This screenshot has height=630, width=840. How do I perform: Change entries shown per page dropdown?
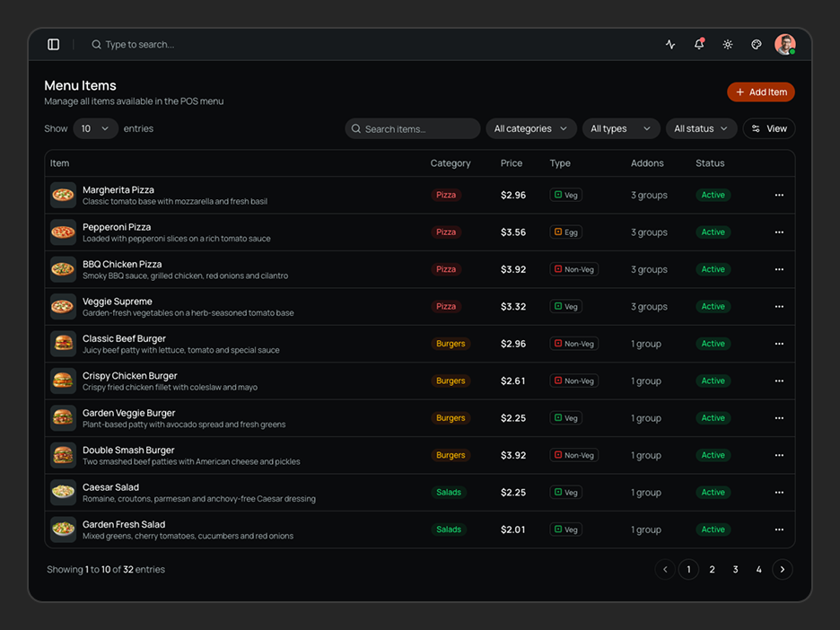pos(95,128)
